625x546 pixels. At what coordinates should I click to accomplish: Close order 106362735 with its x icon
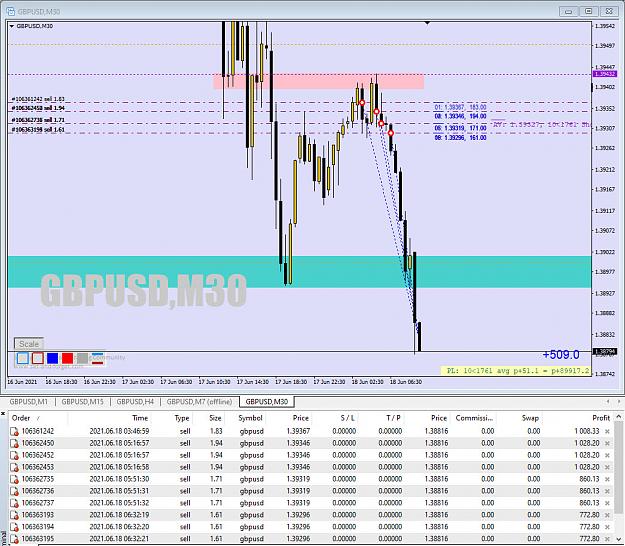point(607,479)
